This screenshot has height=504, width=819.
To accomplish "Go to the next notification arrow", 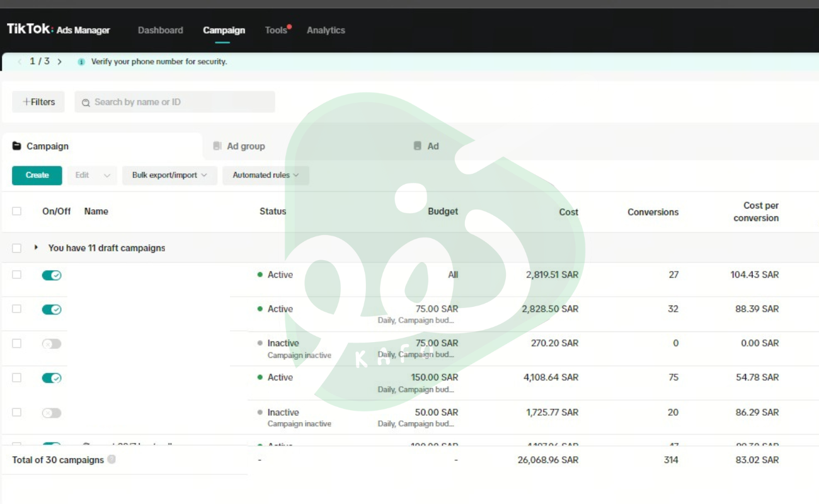I will click(x=60, y=62).
